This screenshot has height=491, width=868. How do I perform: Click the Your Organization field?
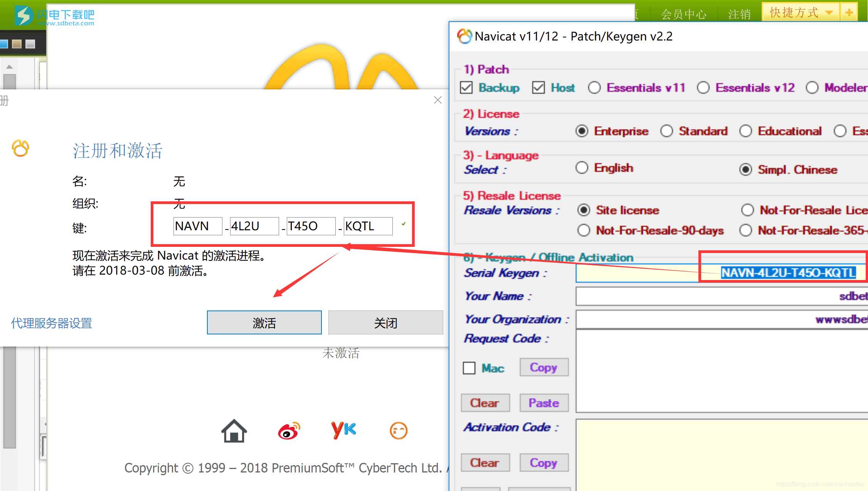[722, 319]
